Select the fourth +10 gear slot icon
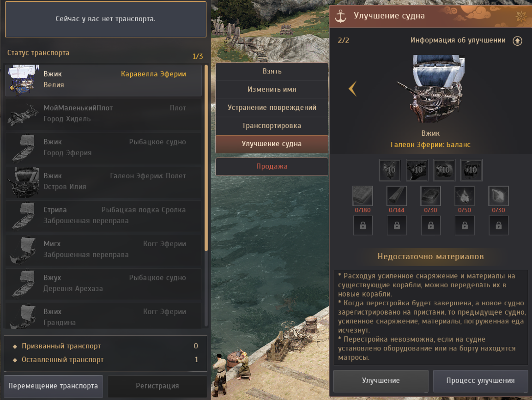Screen dimensions: 532x400 pyautogui.click(x=471, y=170)
